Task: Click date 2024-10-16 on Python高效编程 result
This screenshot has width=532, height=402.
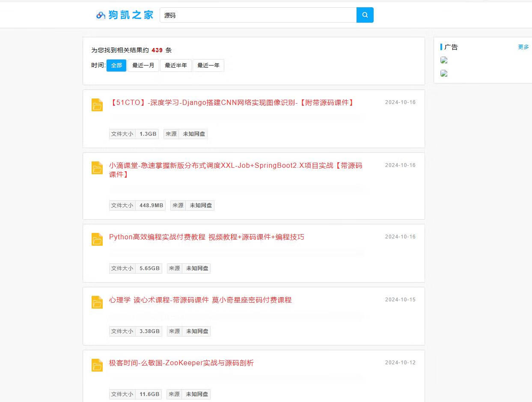Action: coord(400,237)
